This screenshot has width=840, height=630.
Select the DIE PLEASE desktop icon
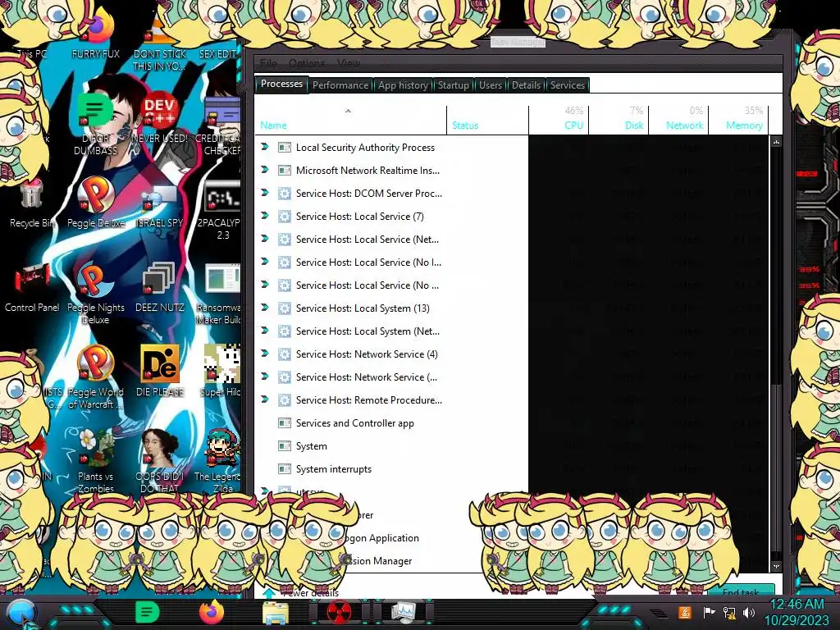pyautogui.click(x=159, y=371)
